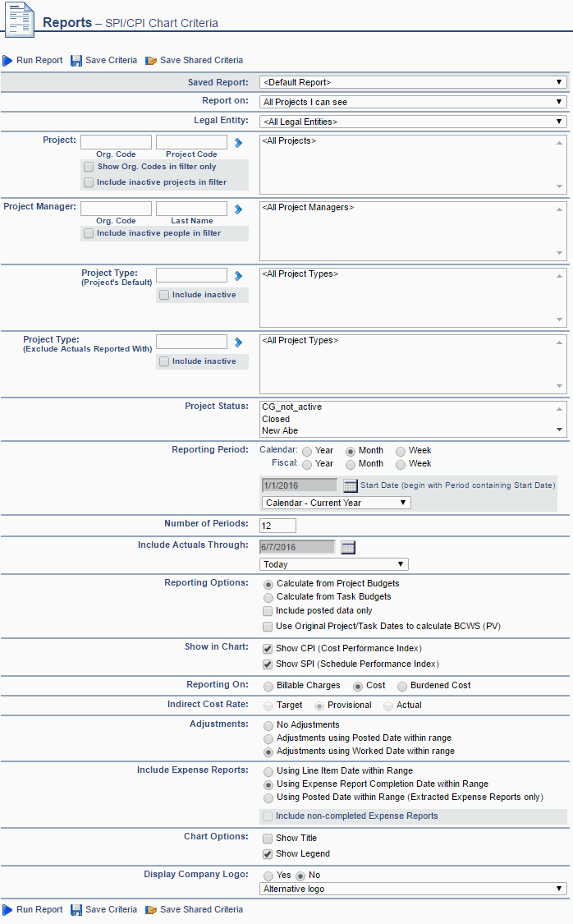Image resolution: width=573 pixels, height=924 pixels.
Task: Open the Saved Report dropdown
Action: [413, 82]
